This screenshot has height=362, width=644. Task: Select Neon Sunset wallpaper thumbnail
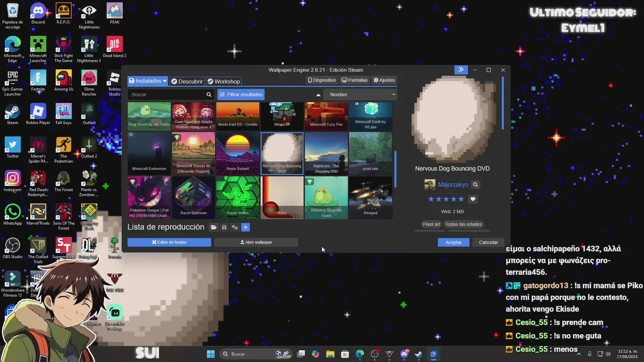click(238, 153)
